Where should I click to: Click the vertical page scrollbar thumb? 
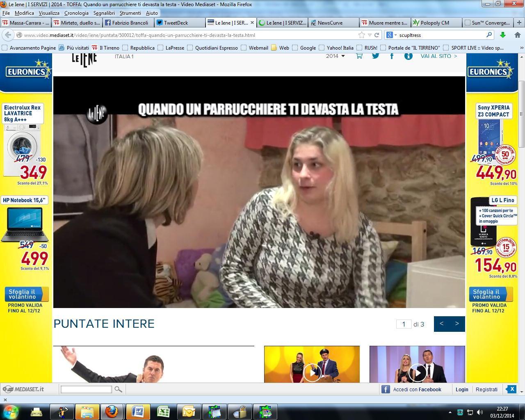[522, 114]
